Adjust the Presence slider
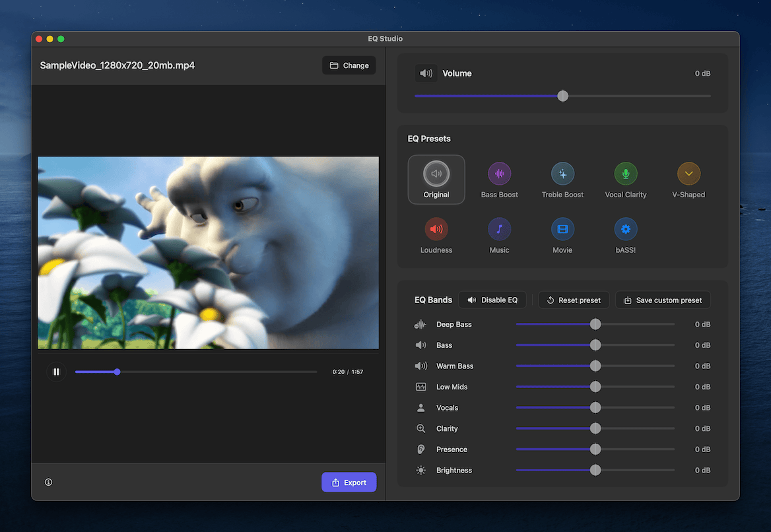The image size is (771, 532). point(595,449)
